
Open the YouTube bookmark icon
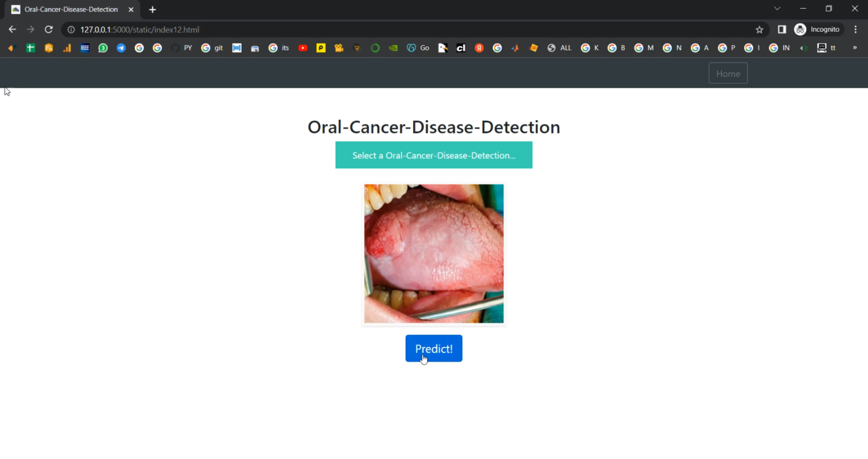click(303, 48)
